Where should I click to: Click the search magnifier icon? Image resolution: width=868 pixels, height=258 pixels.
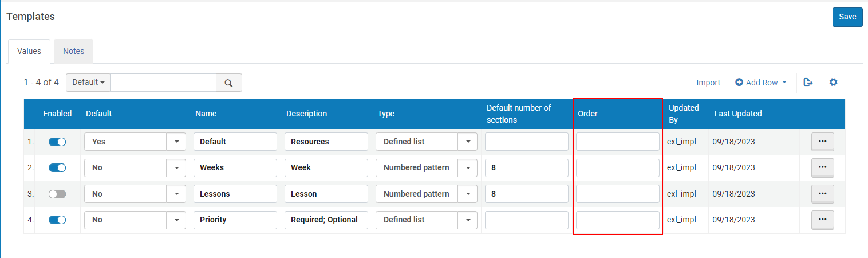(x=228, y=83)
